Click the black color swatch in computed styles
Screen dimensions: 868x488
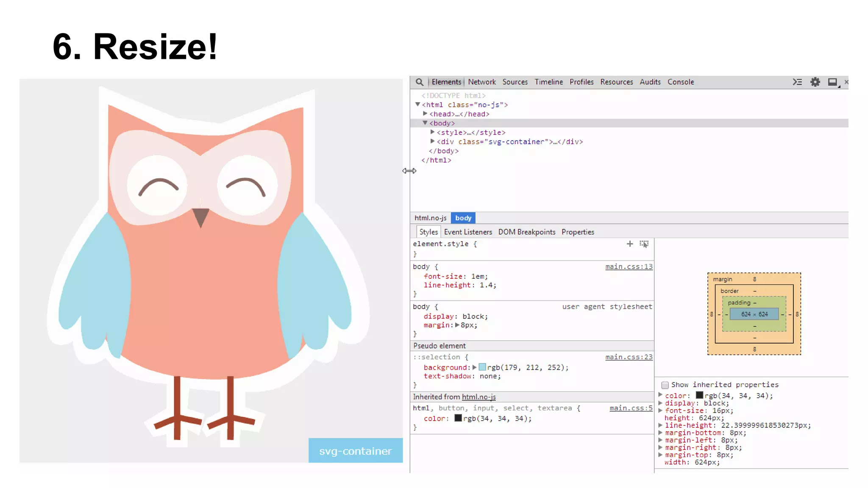[x=699, y=395]
